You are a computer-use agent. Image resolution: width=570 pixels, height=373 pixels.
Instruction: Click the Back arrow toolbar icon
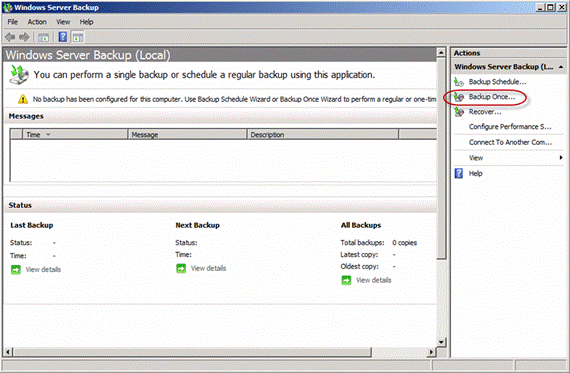[10, 37]
